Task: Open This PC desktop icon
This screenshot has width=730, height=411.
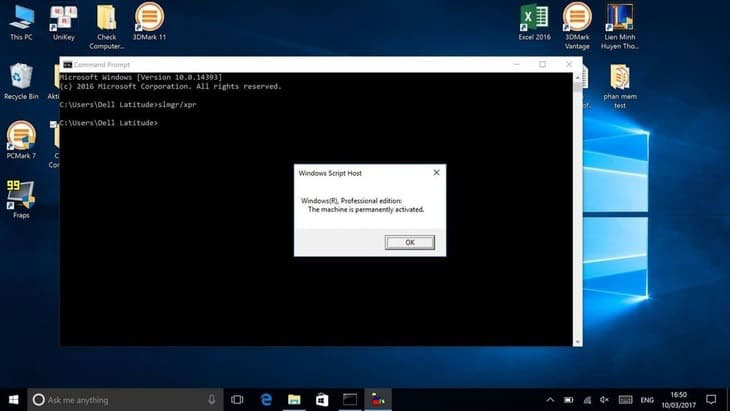Action: pos(21,22)
